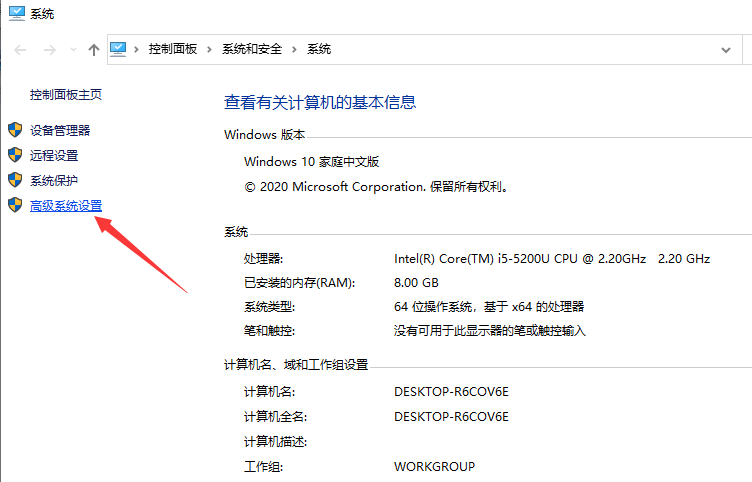This screenshot has height=482, width=752.
Task: Click the Windows 版本 section header
Action: pos(264,135)
